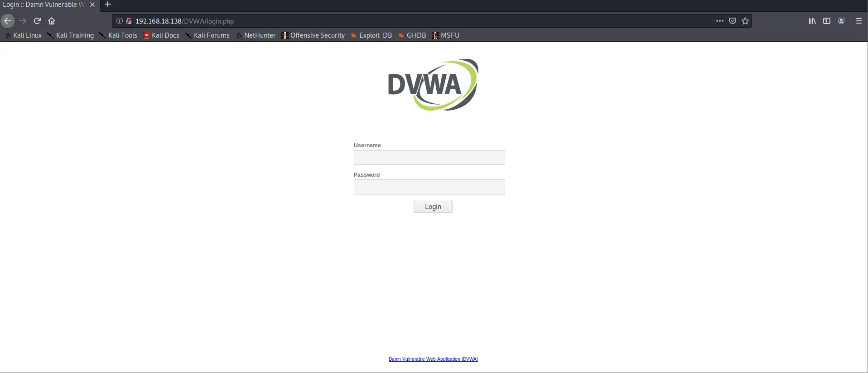
Task: Open the Library icon in toolbar
Action: click(812, 21)
